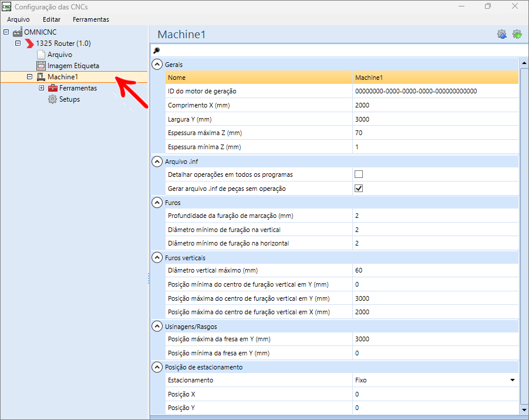
Task: Edit Largura Y value 3000
Action: point(435,119)
